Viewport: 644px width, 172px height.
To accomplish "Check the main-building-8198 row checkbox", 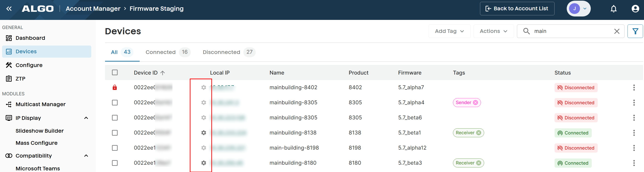I will click(x=115, y=148).
